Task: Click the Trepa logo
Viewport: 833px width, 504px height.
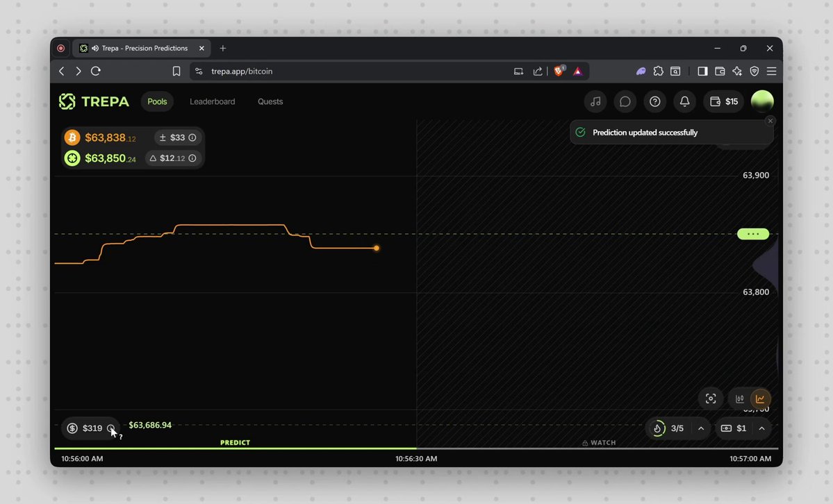Action: pos(94,101)
